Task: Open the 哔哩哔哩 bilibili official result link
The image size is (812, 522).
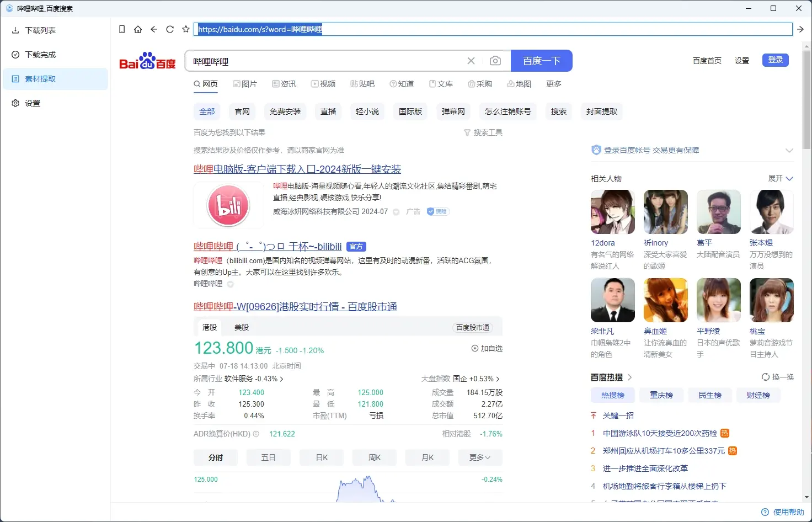Action: [268, 247]
